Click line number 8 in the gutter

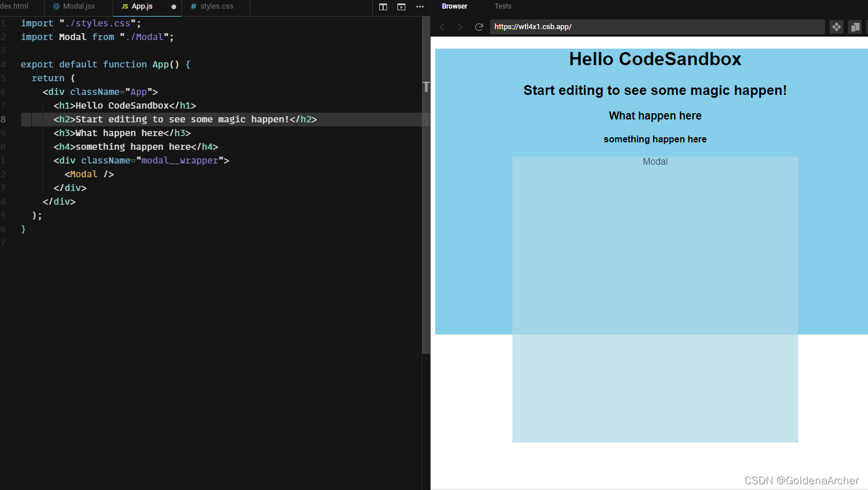3,119
